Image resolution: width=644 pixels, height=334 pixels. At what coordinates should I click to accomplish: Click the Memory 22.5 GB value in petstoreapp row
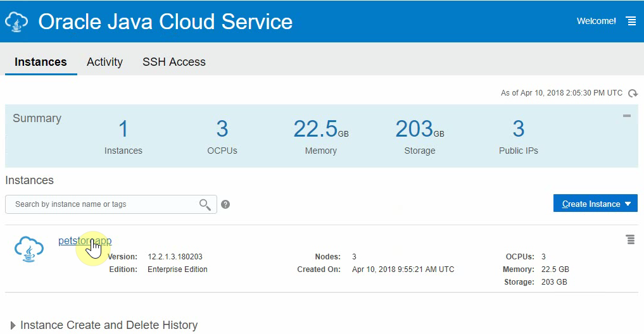coord(555,269)
